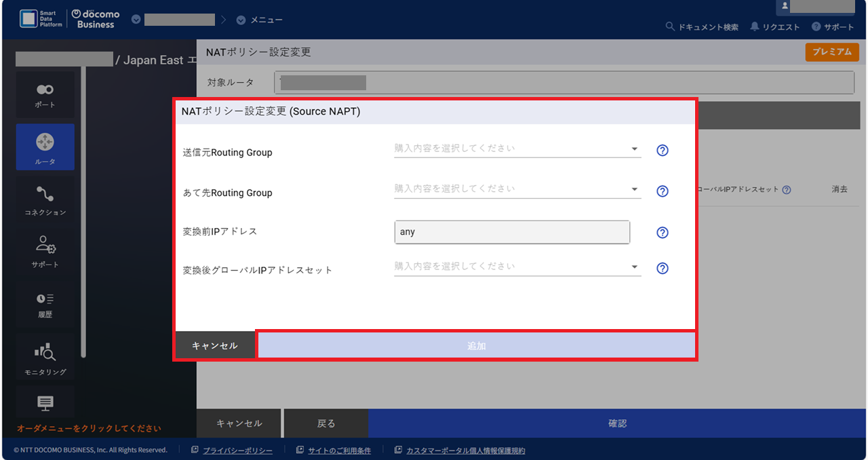Viewport: 868px width, 460px height.
Task: Open the コネクション sidebar icon
Action: [x=45, y=199]
